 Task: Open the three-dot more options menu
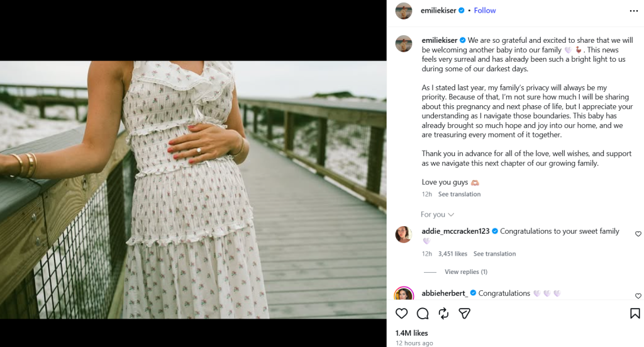click(x=634, y=11)
